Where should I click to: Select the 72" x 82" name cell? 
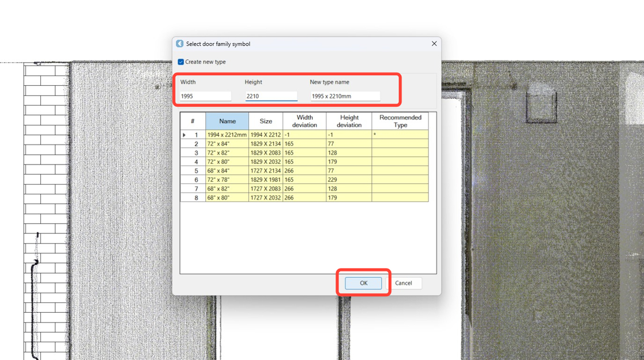click(x=227, y=153)
